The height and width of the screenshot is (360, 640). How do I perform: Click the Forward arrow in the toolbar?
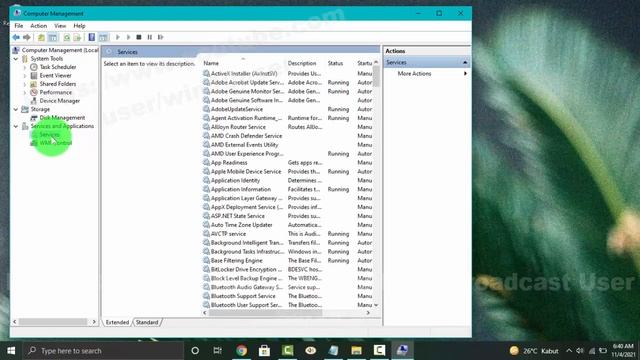pyautogui.click(x=27, y=37)
